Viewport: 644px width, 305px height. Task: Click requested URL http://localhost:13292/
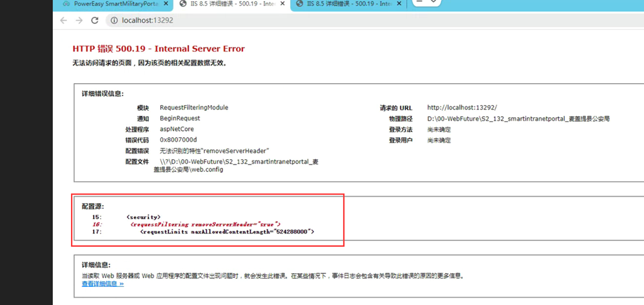(462, 108)
